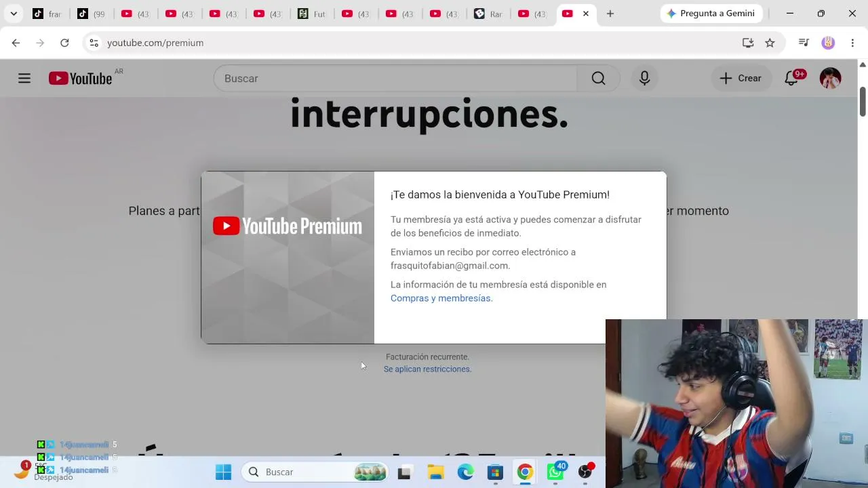Open Microsoft Store from the taskbar

[495, 472]
